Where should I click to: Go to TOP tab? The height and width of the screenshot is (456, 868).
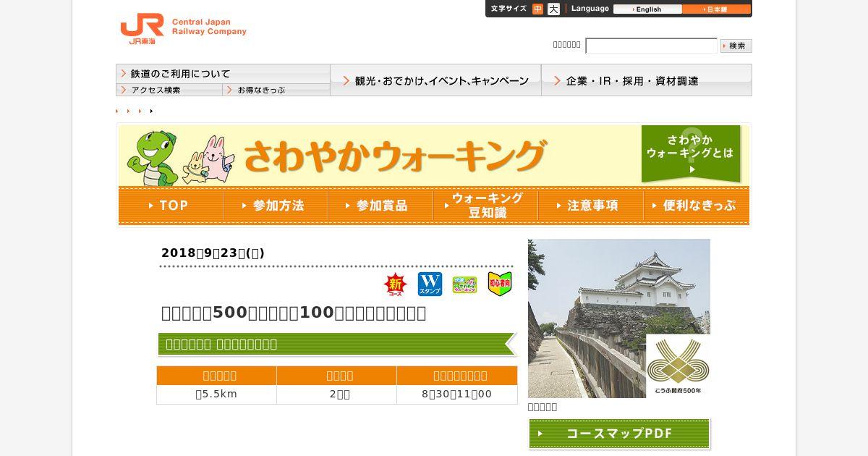pos(171,206)
